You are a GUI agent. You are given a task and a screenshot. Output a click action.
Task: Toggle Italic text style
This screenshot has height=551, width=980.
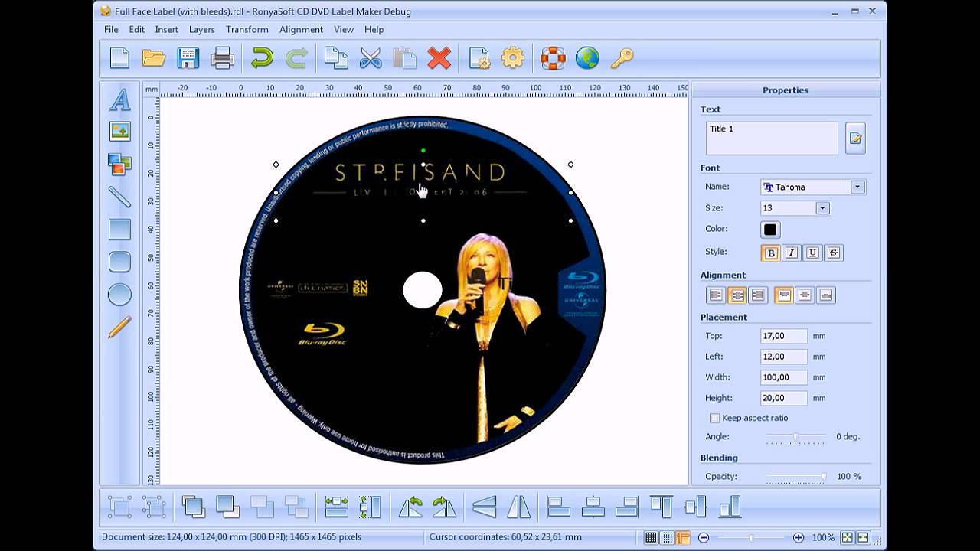click(792, 253)
